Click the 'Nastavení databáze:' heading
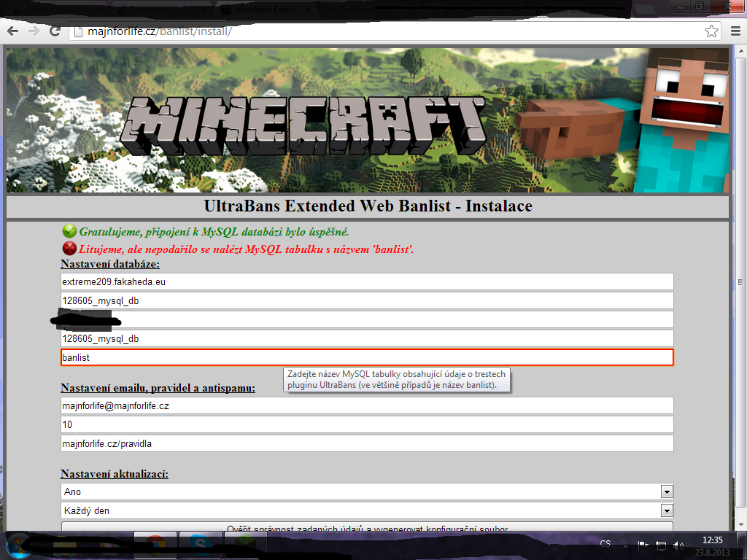747x560 pixels. 110,264
